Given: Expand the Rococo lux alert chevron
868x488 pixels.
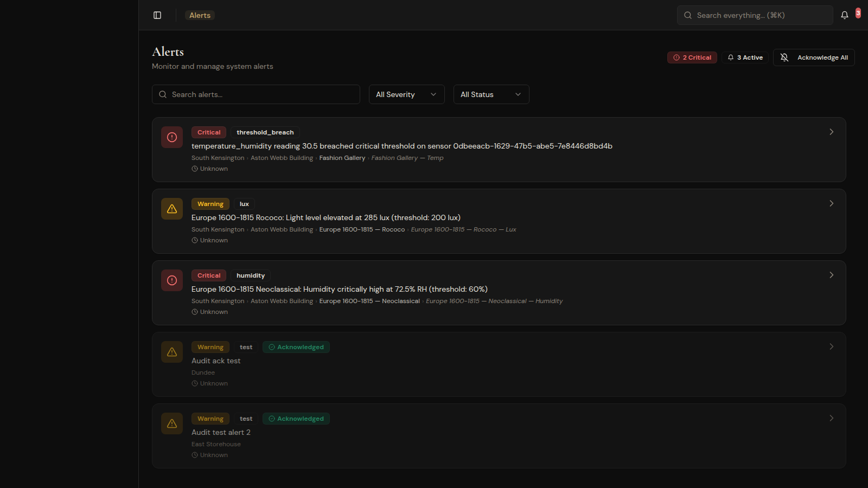Looking at the screenshot, I should tap(831, 203).
